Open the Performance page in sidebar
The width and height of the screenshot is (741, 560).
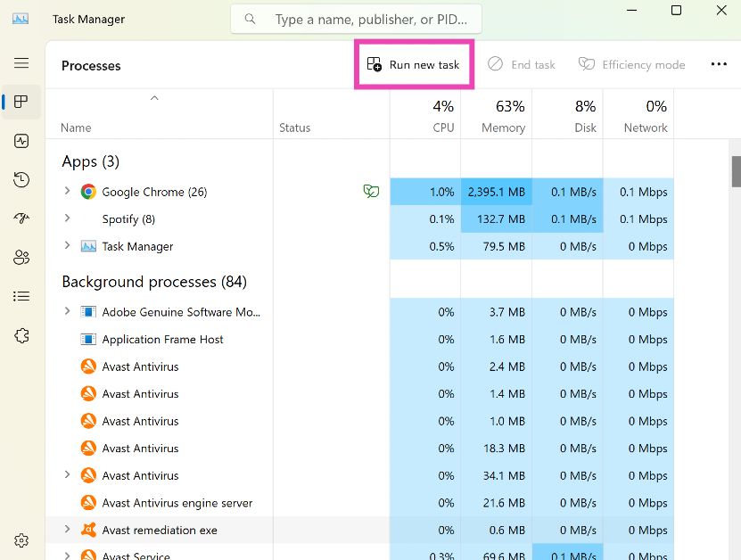pos(21,141)
